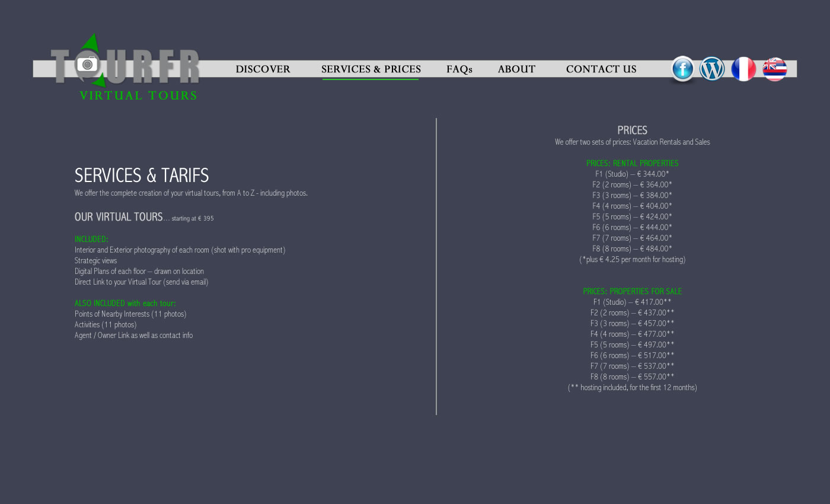Screen dimensions: 830x504
Task: Navigate to the About page
Action: 516,69
